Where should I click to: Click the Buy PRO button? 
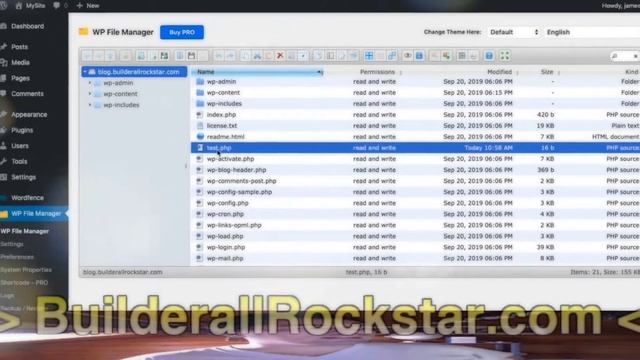pyautogui.click(x=182, y=32)
